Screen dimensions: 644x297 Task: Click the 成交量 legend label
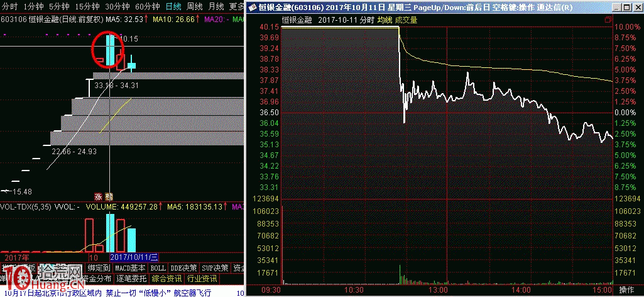click(x=407, y=20)
